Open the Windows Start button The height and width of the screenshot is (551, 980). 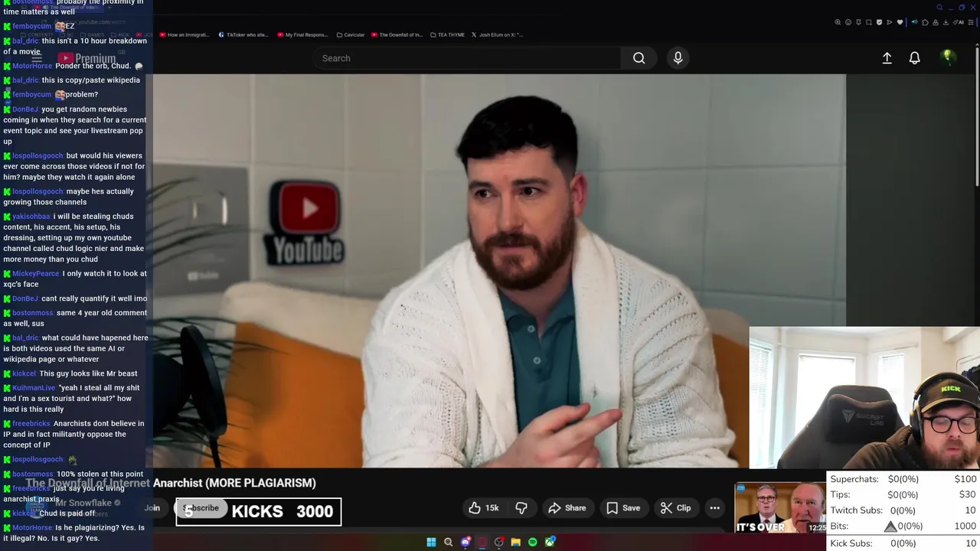pos(431,543)
